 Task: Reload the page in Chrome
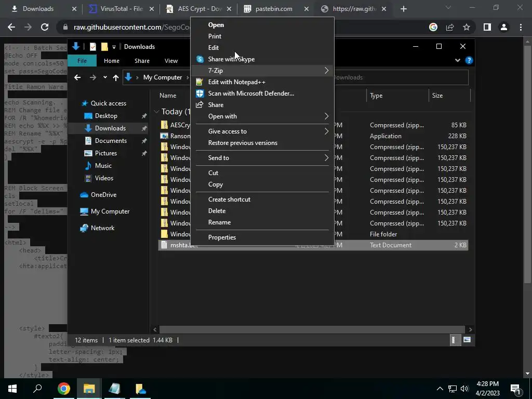pyautogui.click(x=45, y=27)
